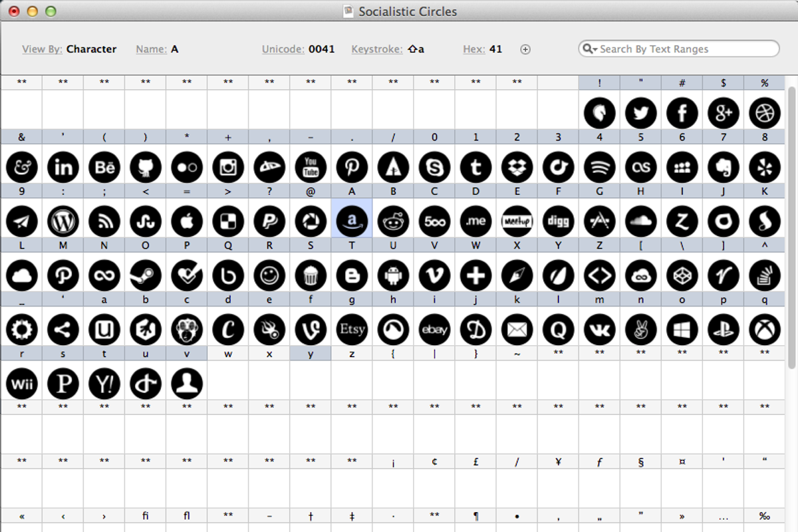
Task: Select the Blogger glyph under T
Action: (x=352, y=275)
